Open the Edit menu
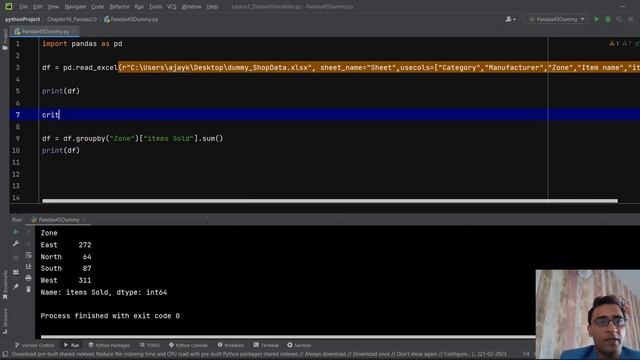Viewport: 640px width, 360px height. [x=38, y=7]
